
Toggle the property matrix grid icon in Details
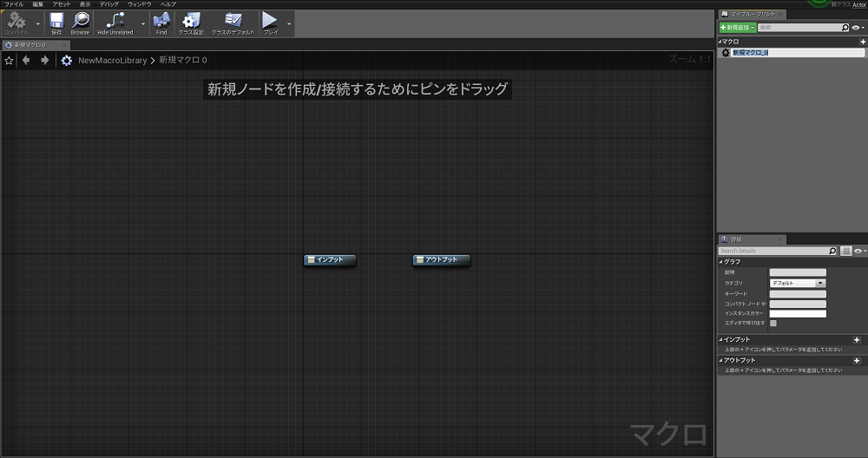tap(845, 252)
